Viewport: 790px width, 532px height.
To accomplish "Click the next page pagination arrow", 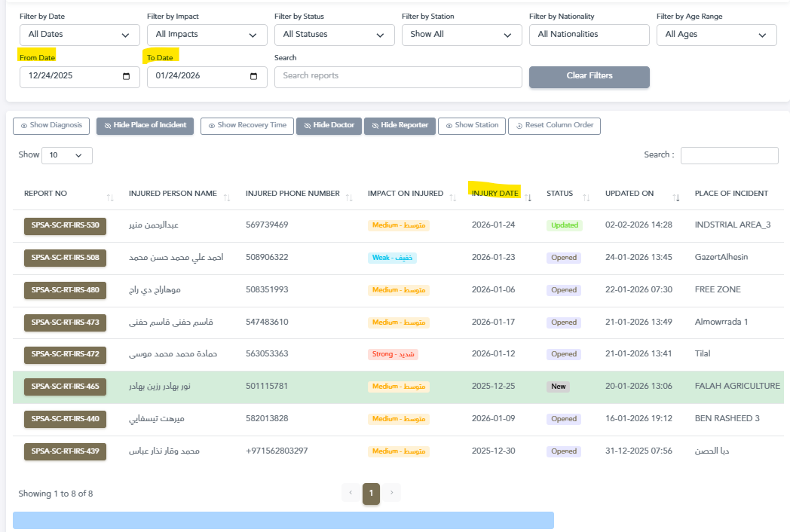I will click(x=391, y=494).
